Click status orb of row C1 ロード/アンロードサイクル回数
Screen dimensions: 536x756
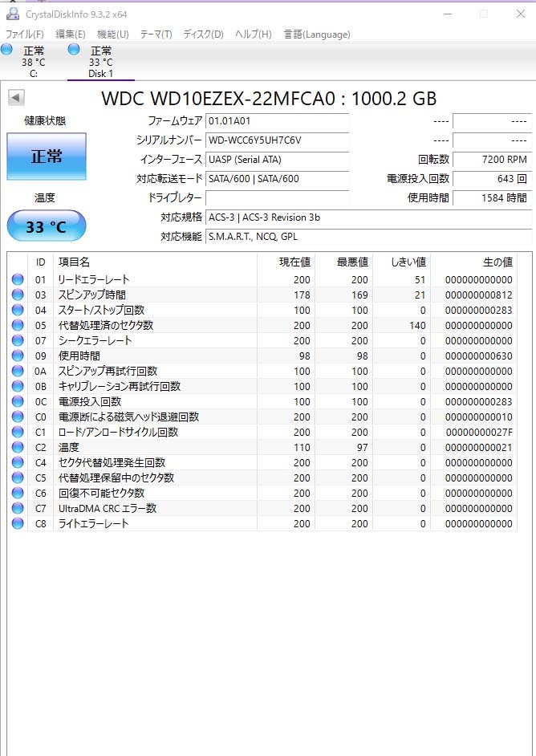(18, 432)
